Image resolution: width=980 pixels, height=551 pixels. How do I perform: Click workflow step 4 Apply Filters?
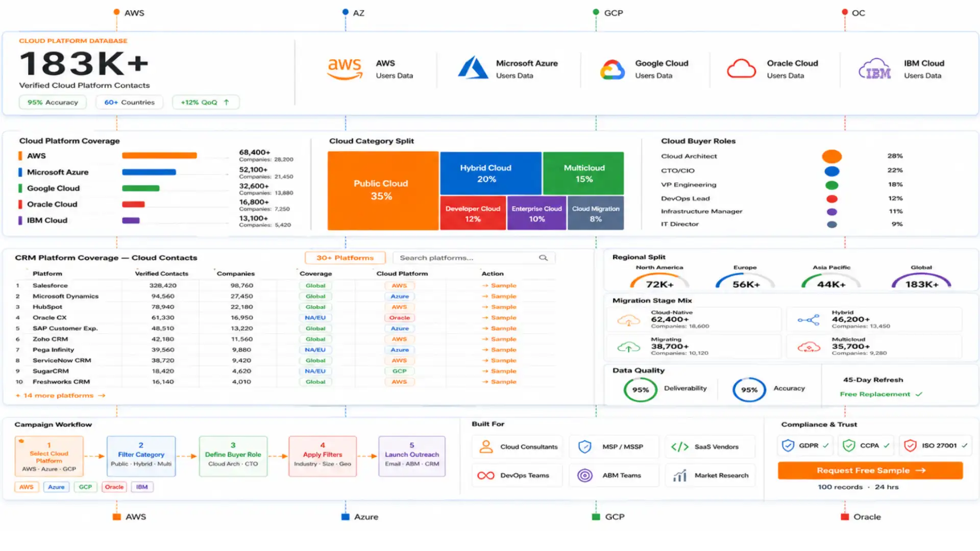point(323,457)
